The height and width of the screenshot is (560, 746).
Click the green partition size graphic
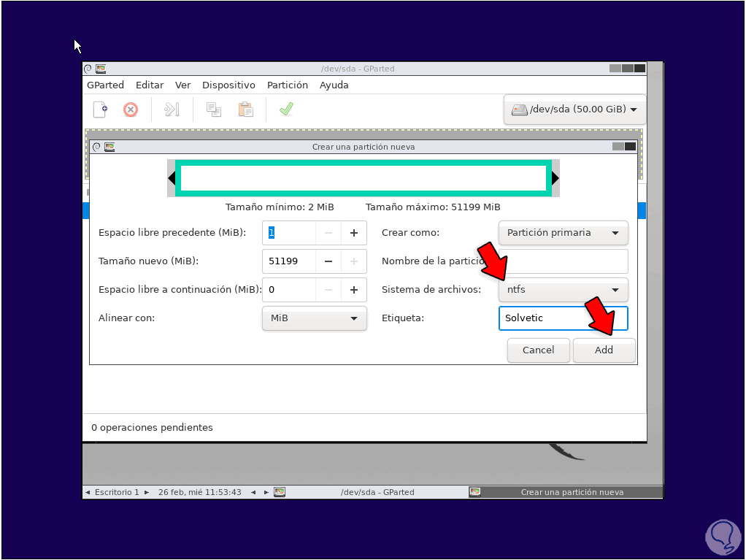364,178
